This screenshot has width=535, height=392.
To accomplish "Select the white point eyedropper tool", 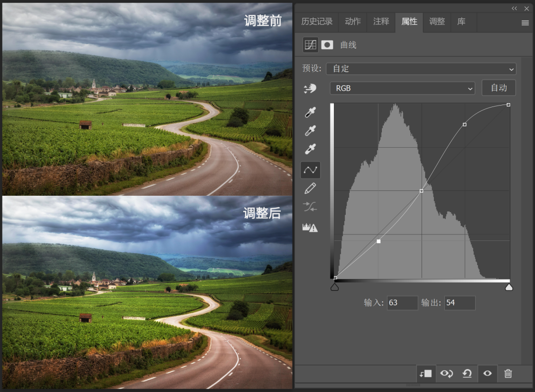I will pyautogui.click(x=311, y=149).
